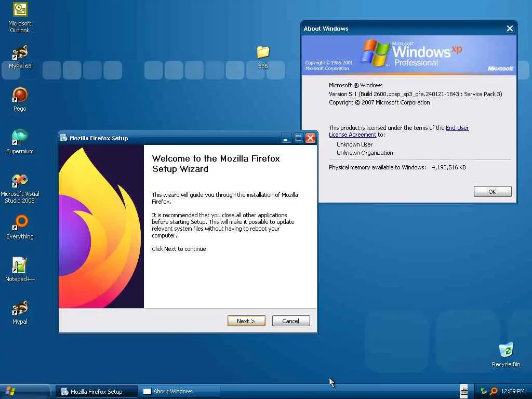
Task: Click 'Welcome to the Mozilla Firefox Setup Wizard' heading
Action: pyautogui.click(x=216, y=164)
